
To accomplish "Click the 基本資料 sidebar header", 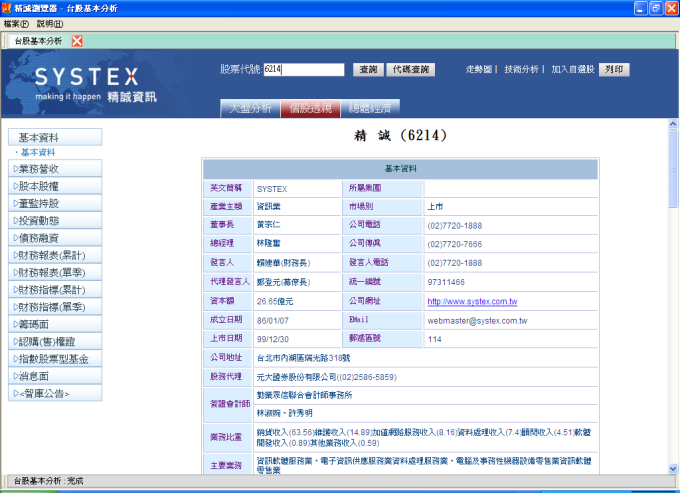I will click(55, 137).
